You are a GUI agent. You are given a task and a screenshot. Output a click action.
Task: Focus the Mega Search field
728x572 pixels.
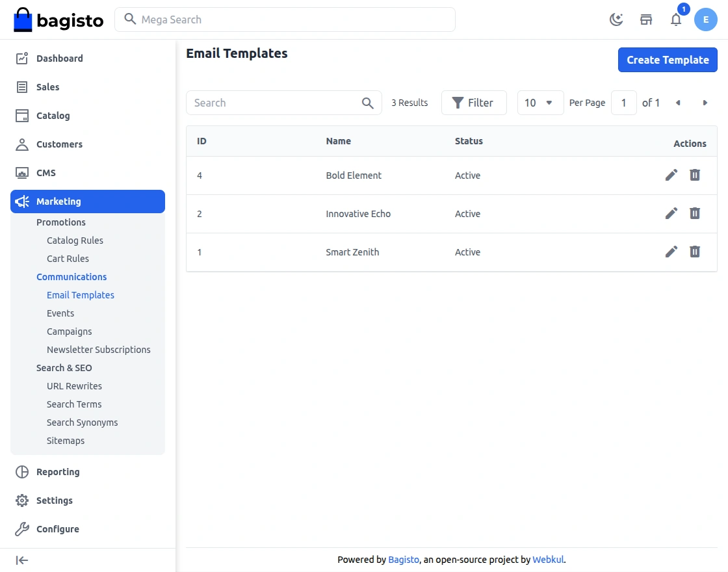pos(285,19)
